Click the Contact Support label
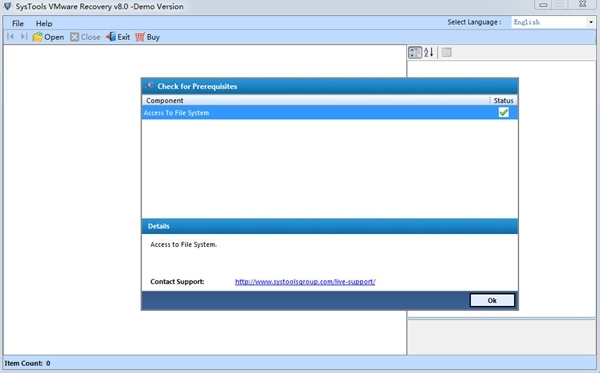The width and height of the screenshot is (600, 373). pyautogui.click(x=177, y=282)
